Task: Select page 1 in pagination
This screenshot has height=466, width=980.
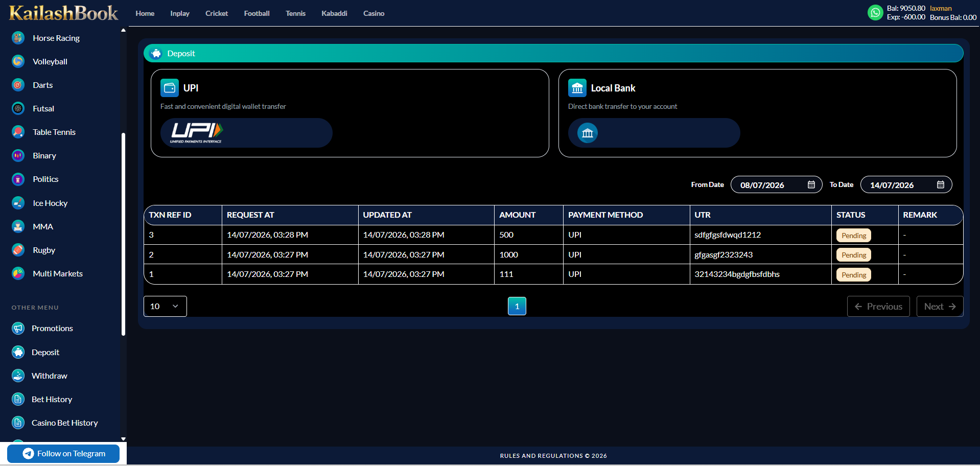Action: point(517,306)
